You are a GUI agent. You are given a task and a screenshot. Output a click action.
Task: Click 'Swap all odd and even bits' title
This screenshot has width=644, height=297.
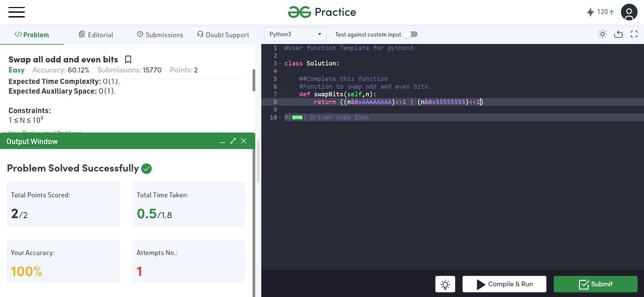[x=63, y=59]
